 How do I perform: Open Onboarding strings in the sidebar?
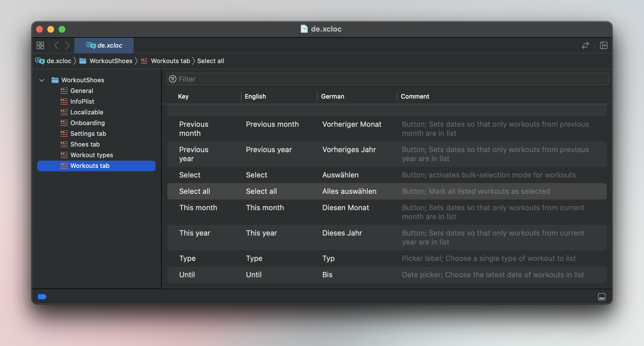click(88, 123)
